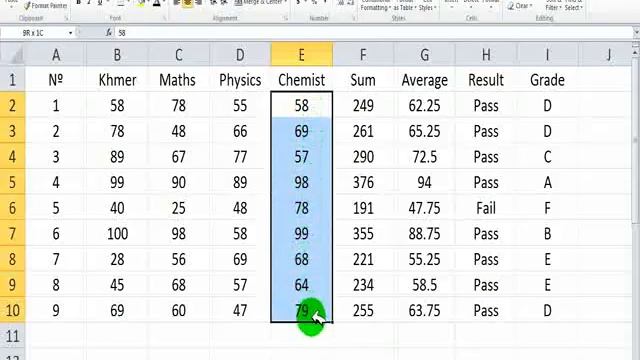
Task: Select highlighted column E header
Action: tap(302, 55)
